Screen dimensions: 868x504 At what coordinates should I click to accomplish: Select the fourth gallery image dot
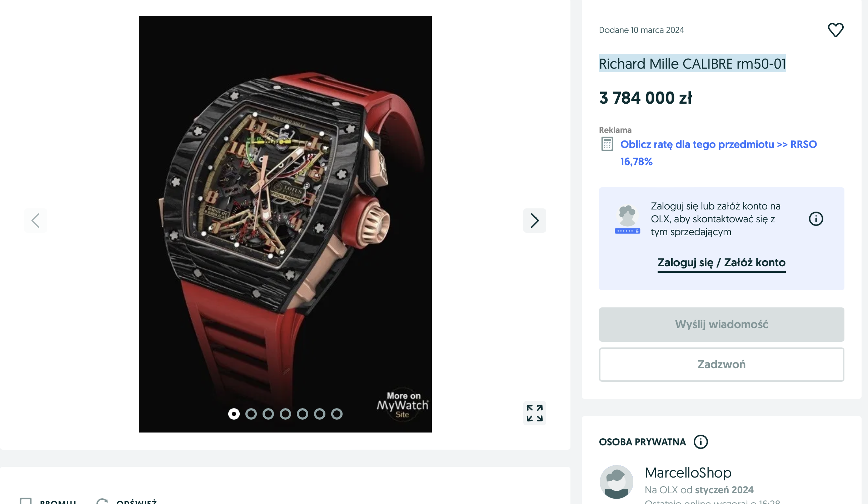click(285, 414)
